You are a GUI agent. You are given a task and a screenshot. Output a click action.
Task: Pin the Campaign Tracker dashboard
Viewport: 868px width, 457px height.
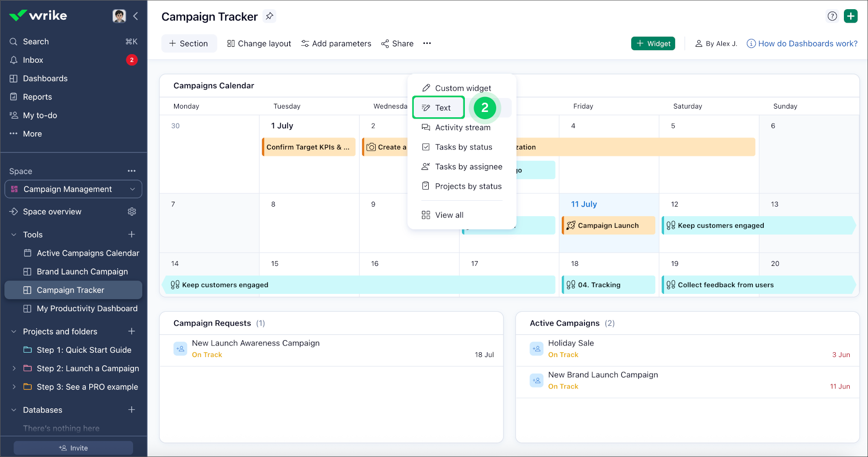pos(270,16)
